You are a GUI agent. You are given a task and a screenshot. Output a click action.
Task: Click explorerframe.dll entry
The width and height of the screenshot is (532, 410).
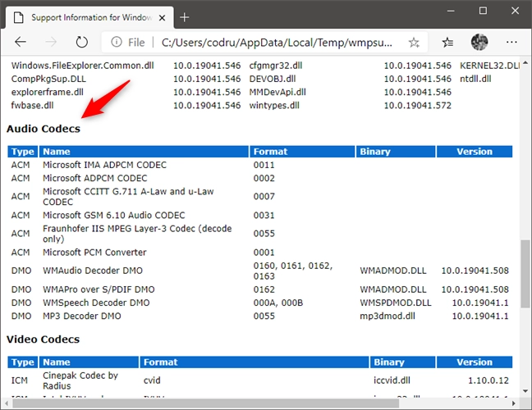coord(47,92)
